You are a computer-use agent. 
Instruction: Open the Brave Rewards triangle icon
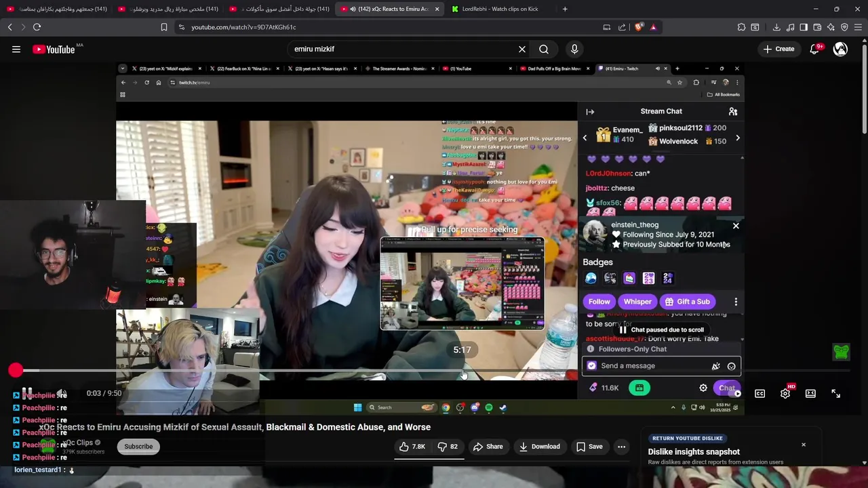(x=653, y=27)
